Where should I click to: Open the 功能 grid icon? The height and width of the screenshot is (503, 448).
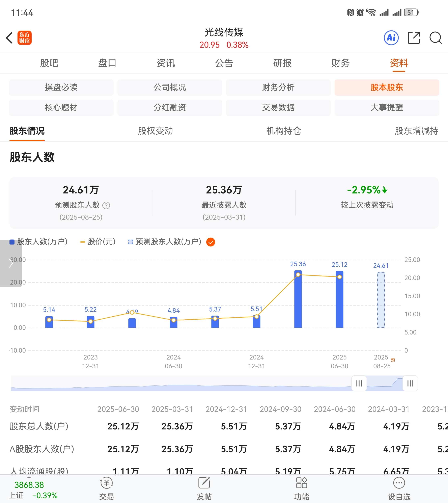point(302,483)
